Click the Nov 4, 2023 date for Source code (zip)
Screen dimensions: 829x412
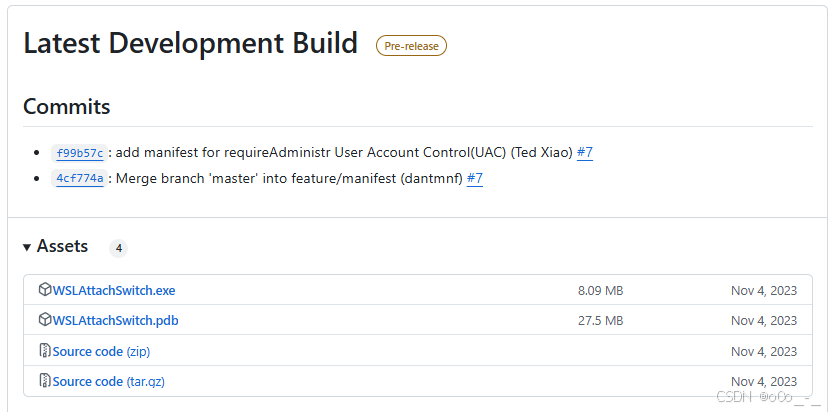tap(764, 351)
